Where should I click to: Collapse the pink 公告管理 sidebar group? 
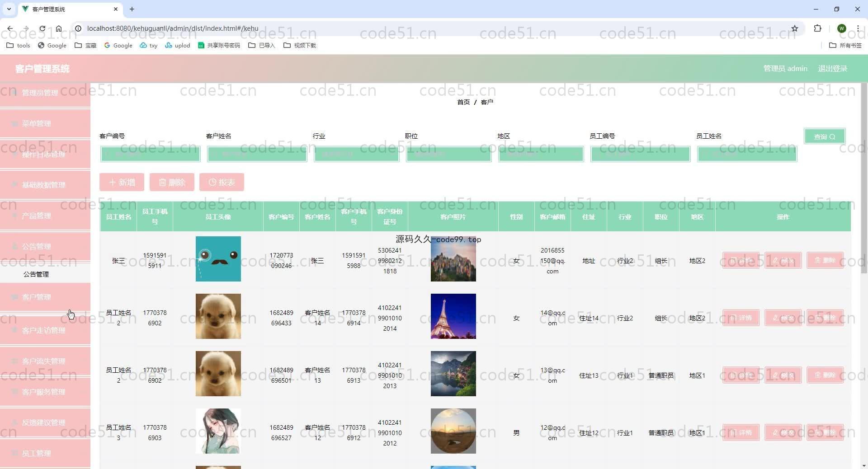click(45, 246)
